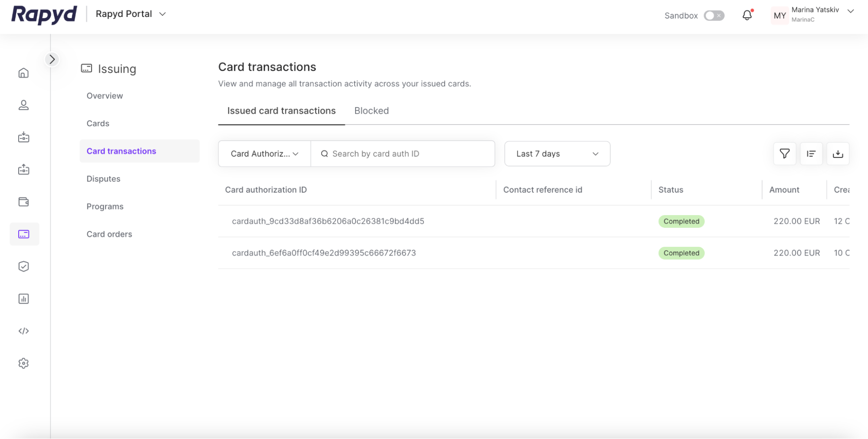The height and width of the screenshot is (439, 868).
Task: Switch to the Blocked tab
Action: (x=371, y=111)
